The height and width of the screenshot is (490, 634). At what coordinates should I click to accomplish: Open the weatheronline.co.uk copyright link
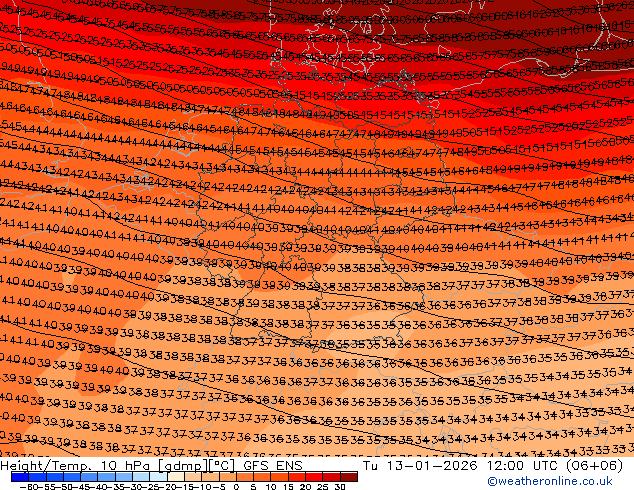pyautogui.click(x=549, y=481)
